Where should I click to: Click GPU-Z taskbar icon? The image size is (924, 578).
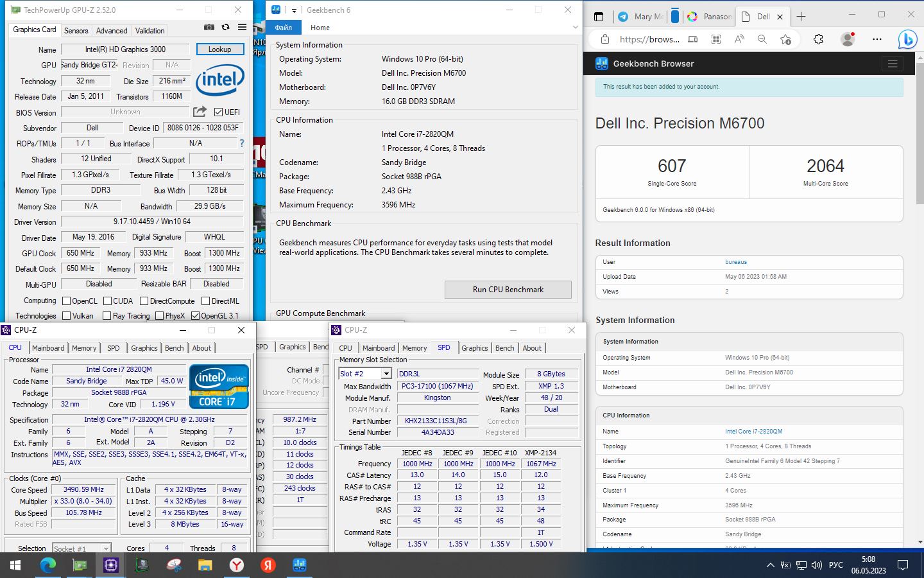coord(80,565)
